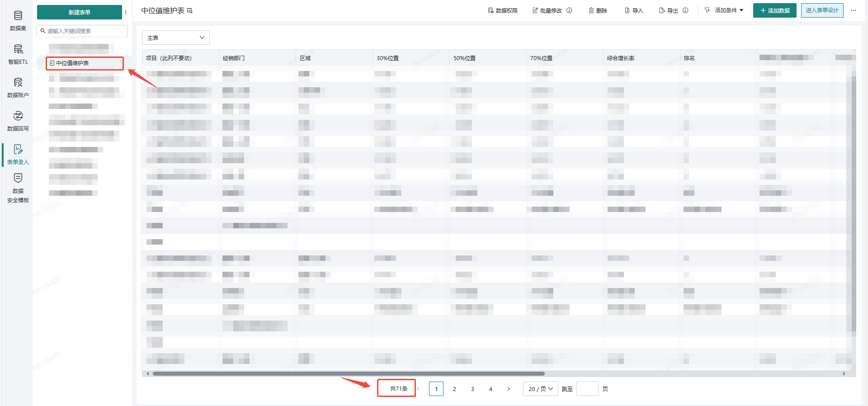Open the 智能ETL sidebar icon
Image resolution: width=868 pixels, height=406 pixels.
(x=18, y=54)
